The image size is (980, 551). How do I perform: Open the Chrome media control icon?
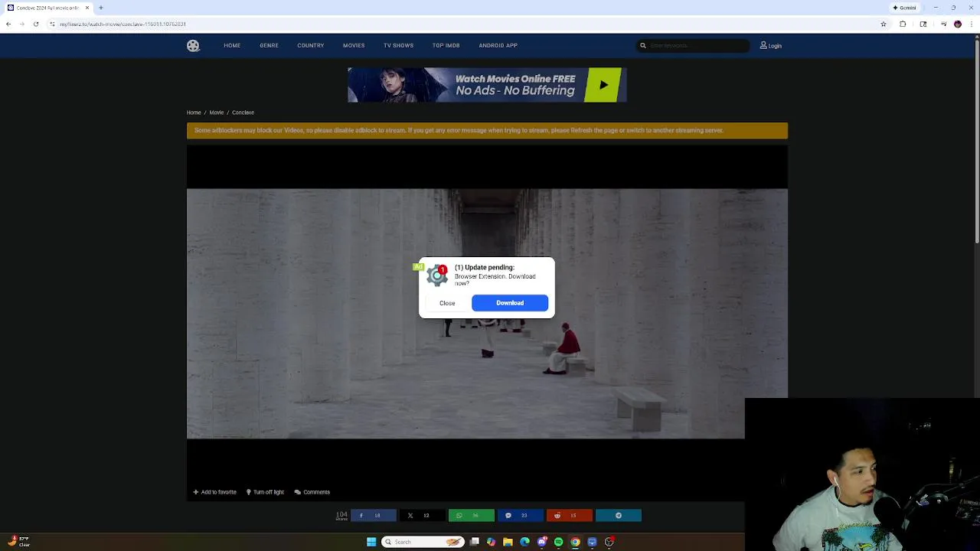tap(943, 24)
